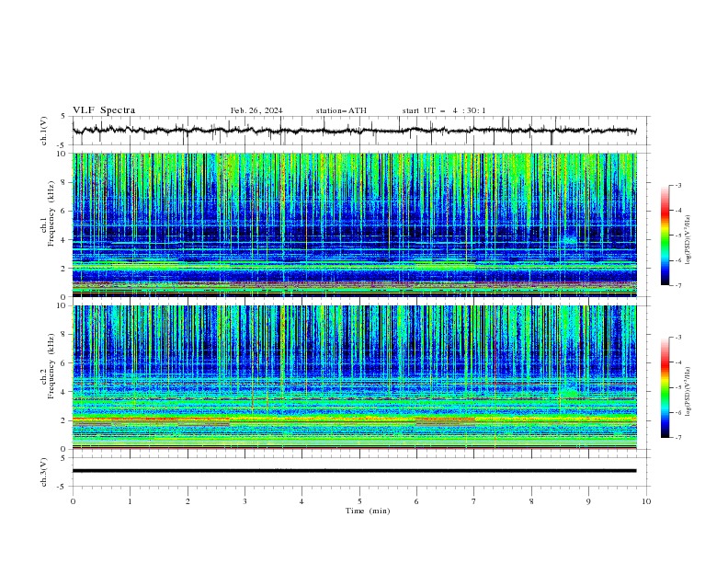The image size is (728, 563).
Task: Click the "-3" tick on ch.2 colorbar
Action: click(677, 338)
